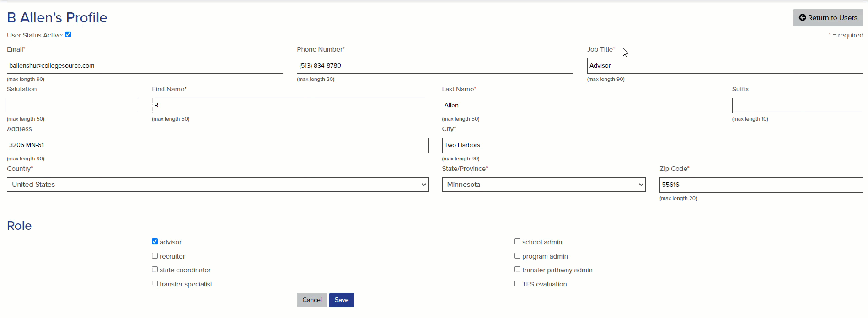The height and width of the screenshot is (318, 868).
Task: Click the '(max length 10)' hint under Suffix
Action: click(750, 119)
